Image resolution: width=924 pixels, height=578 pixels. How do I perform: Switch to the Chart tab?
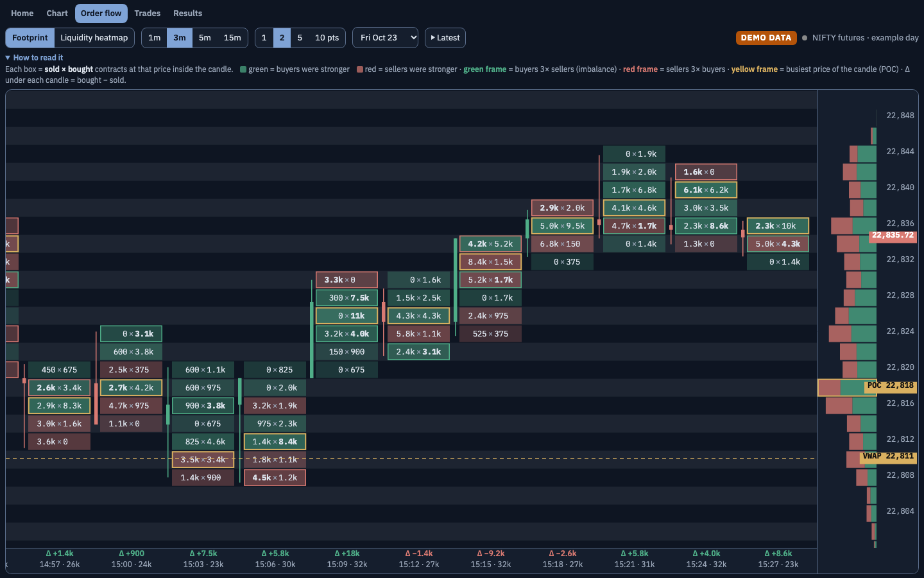tap(57, 13)
